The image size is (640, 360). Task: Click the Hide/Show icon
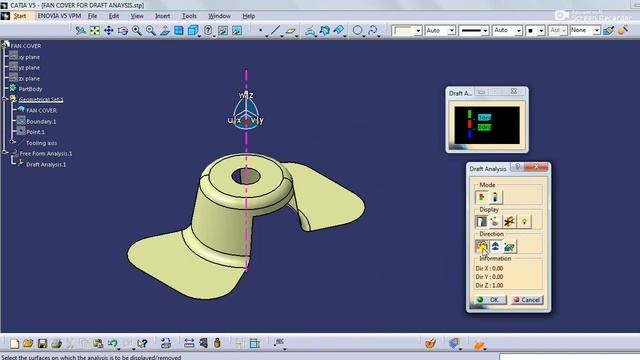point(223,31)
